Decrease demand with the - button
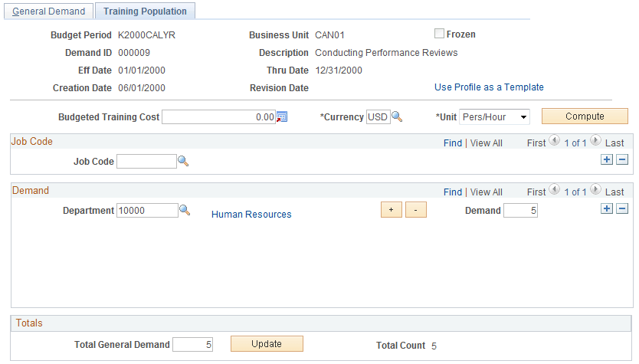 (416, 209)
